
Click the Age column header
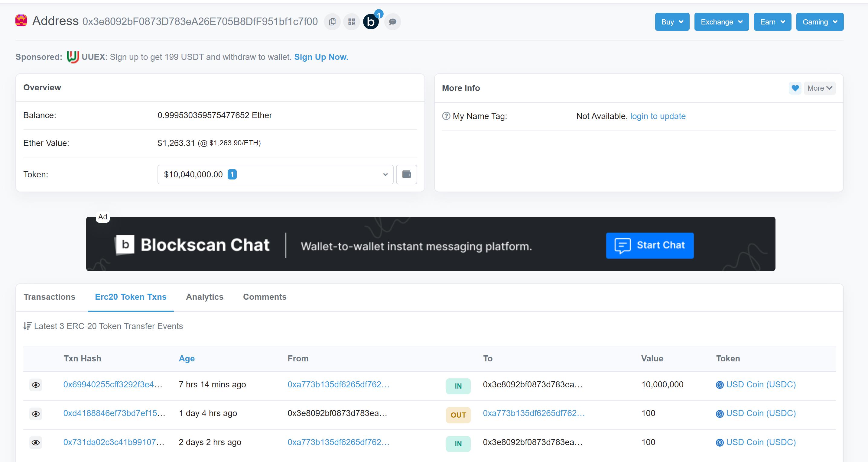coord(187,359)
